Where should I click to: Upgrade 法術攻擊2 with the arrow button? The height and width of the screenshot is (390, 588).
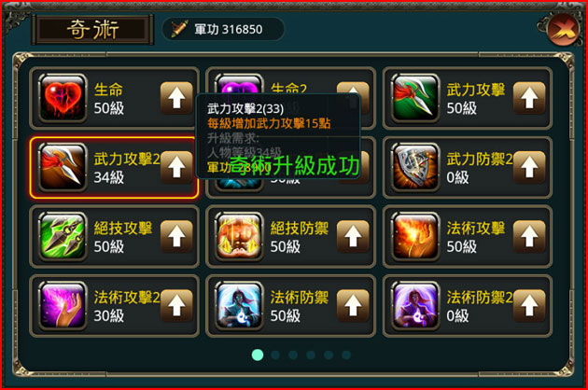(176, 306)
